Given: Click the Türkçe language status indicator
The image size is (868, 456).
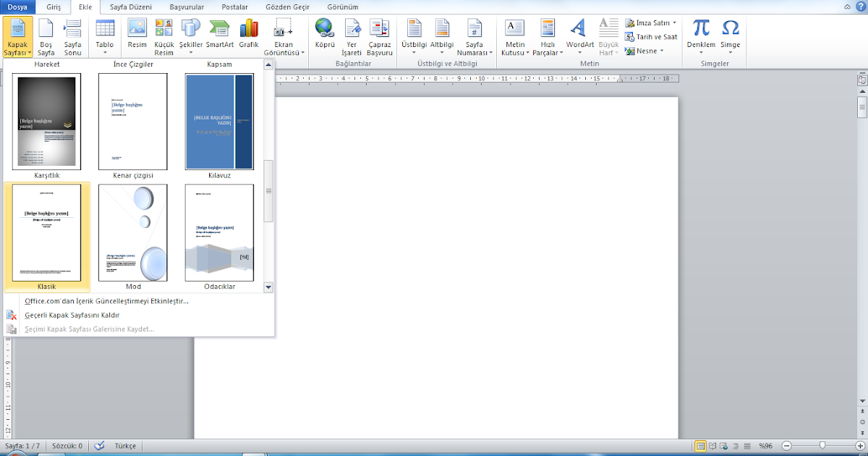Looking at the screenshot, I should [125, 446].
